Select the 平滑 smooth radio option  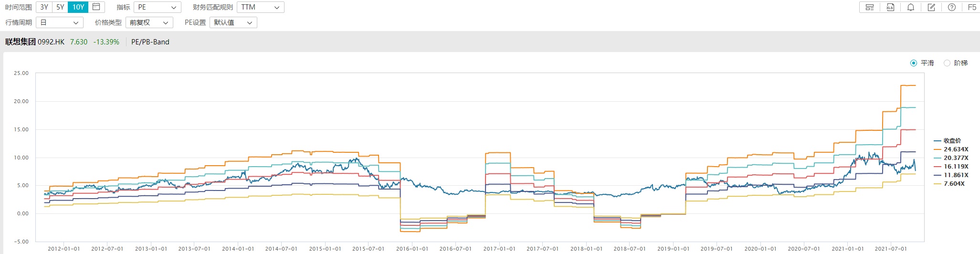coord(914,63)
